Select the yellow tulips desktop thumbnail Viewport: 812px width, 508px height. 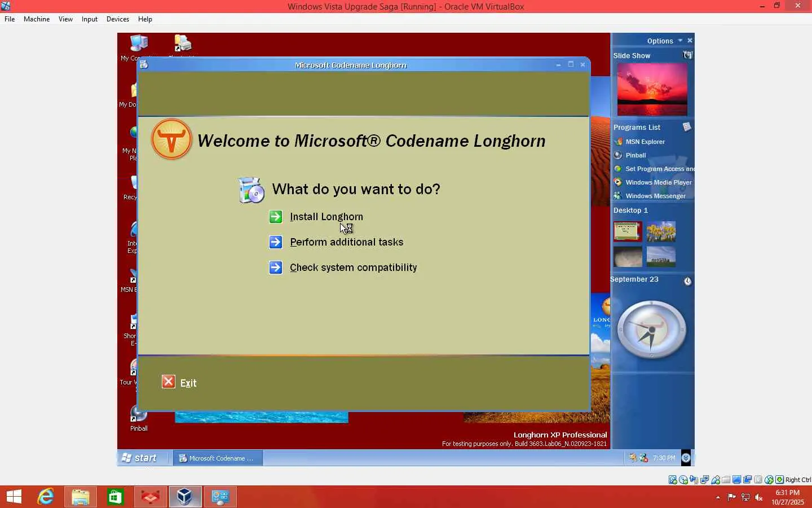[x=661, y=231]
